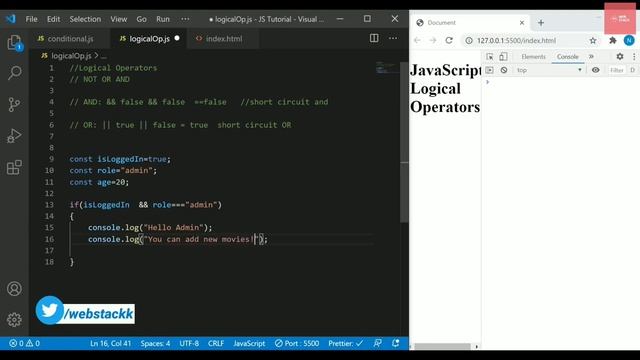Click the browser horizontal scrollbar
Viewport: 640px width, 360px height.
[x=442, y=347]
